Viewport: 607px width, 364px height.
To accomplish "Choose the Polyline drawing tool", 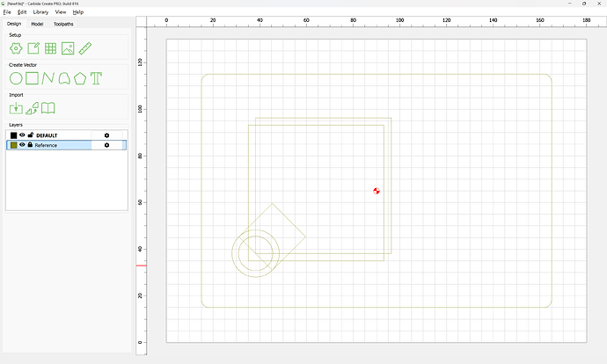I will pyautogui.click(x=48, y=78).
